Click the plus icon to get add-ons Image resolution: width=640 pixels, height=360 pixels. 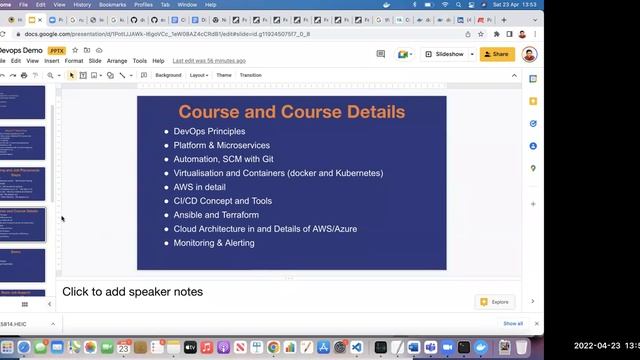(x=533, y=204)
